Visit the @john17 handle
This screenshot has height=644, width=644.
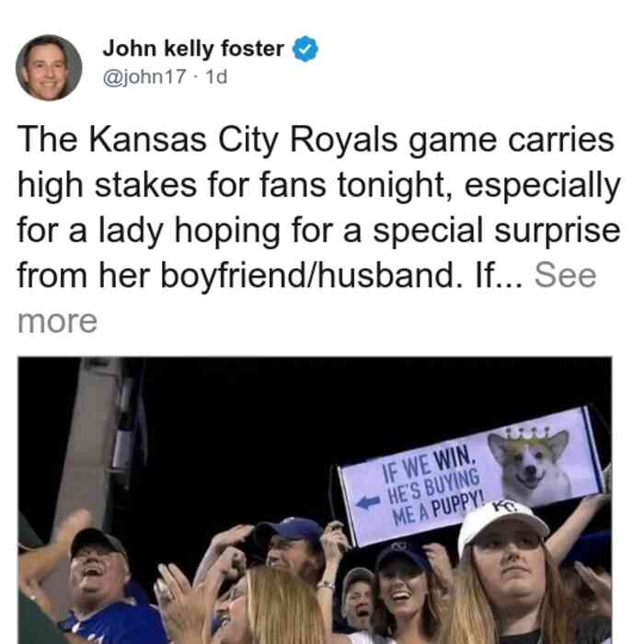(x=144, y=76)
